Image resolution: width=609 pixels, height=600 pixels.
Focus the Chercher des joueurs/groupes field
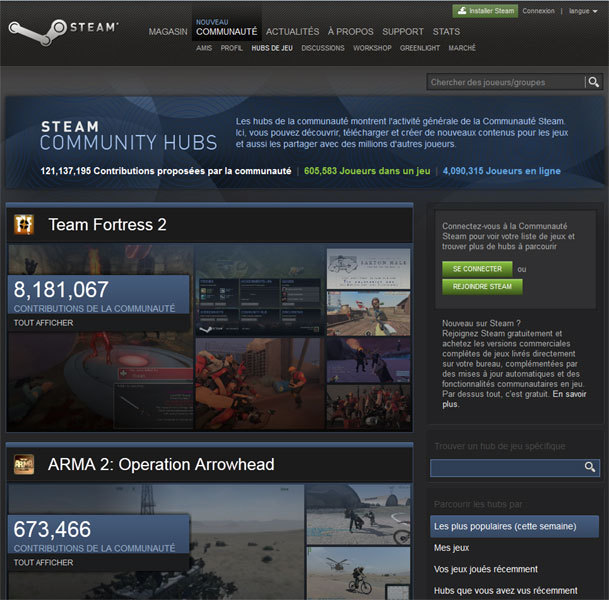tap(505, 82)
